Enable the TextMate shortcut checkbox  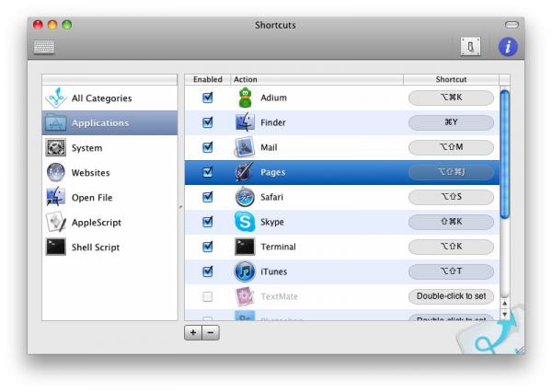(208, 296)
